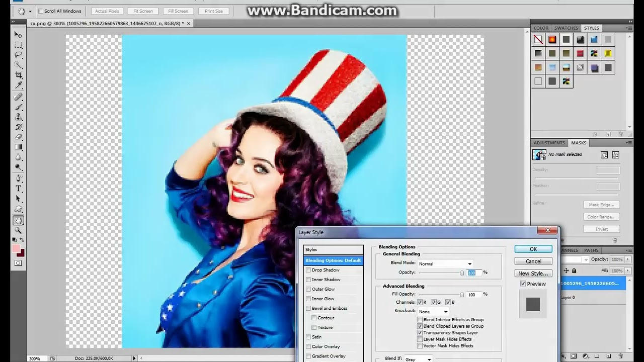Check the Bevel and Emboss checkbox
The height and width of the screenshot is (362, 644).
coord(308,308)
